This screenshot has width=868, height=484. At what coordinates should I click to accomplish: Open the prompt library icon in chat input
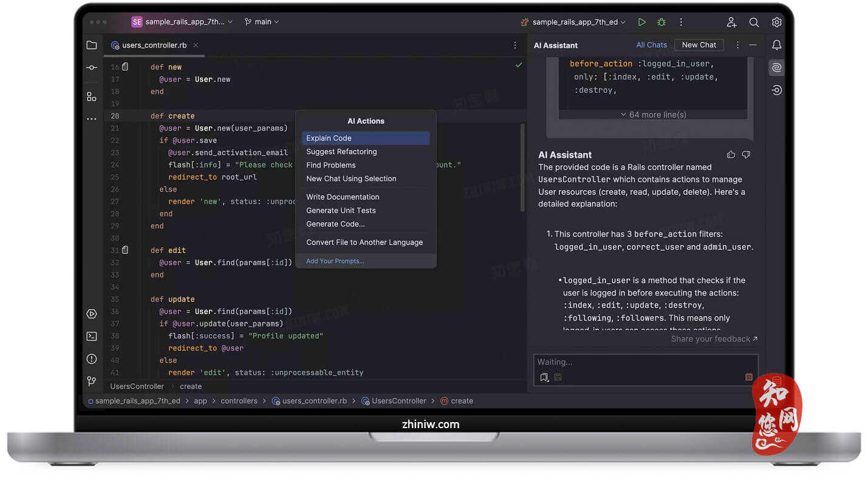[x=544, y=377]
